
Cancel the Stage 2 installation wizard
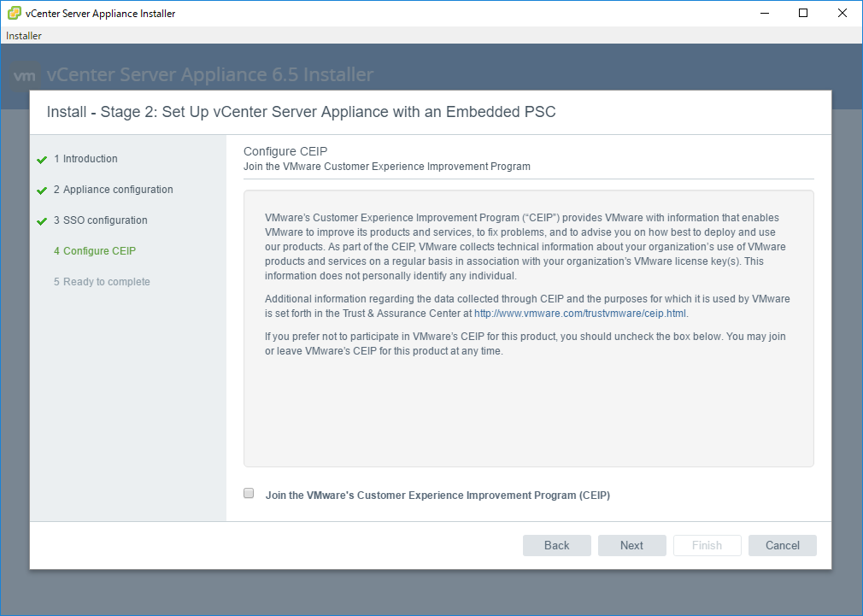(x=782, y=546)
